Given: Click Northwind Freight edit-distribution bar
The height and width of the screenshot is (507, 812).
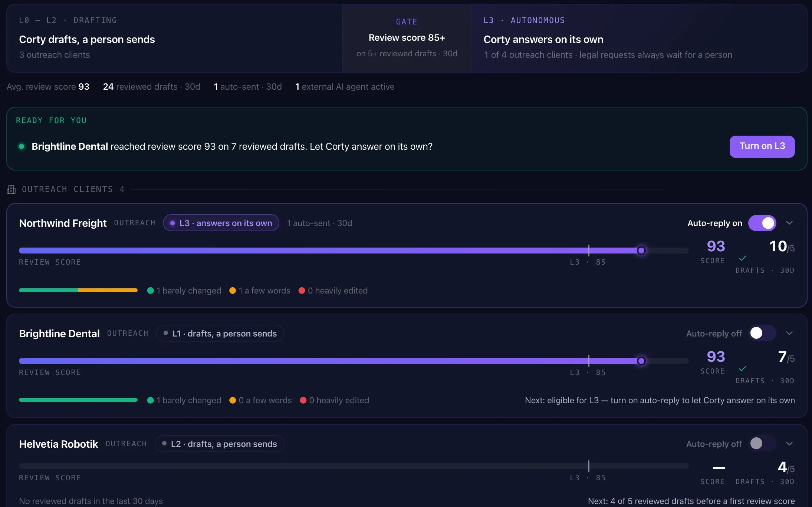Looking at the screenshot, I should click(78, 290).
